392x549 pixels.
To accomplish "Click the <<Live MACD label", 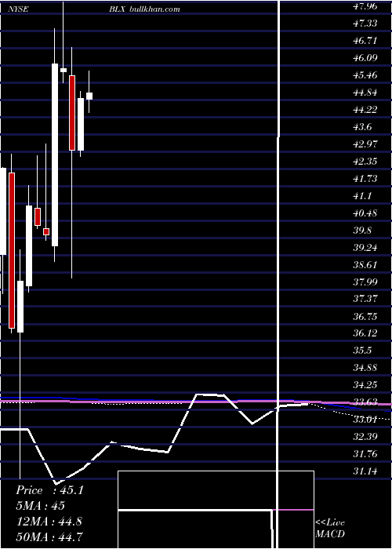I will [330, 528].
